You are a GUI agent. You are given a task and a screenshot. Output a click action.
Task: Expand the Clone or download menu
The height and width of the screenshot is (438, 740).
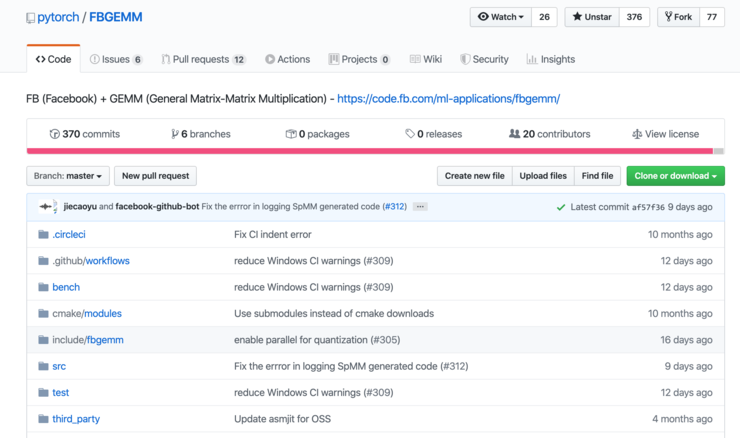tap(675, 176)
